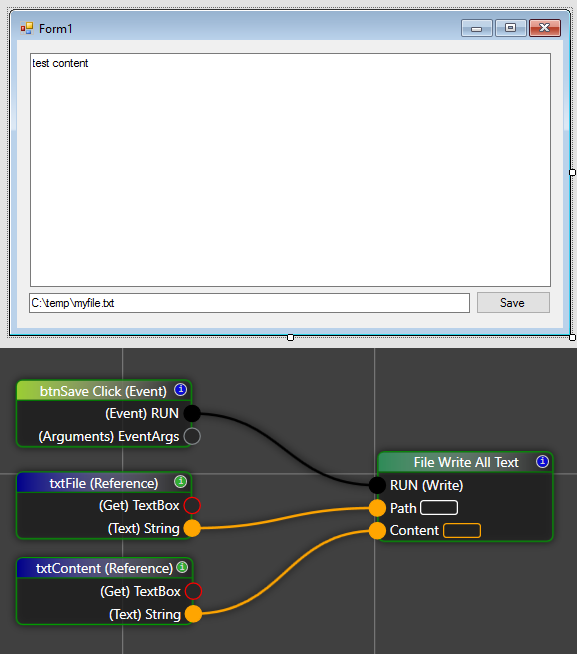
Task: Click the Path input port
Action: pos(377,508)
